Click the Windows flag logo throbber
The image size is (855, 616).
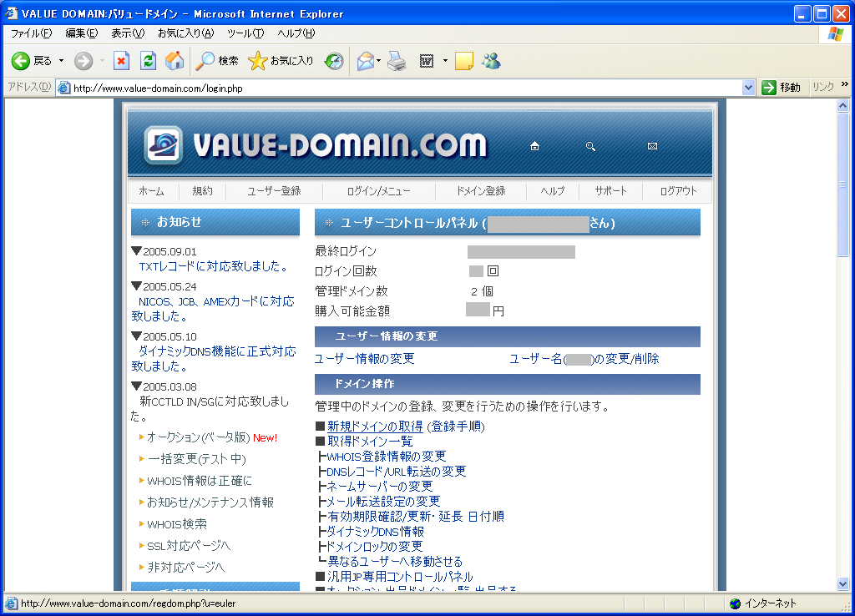click(835, 33)
